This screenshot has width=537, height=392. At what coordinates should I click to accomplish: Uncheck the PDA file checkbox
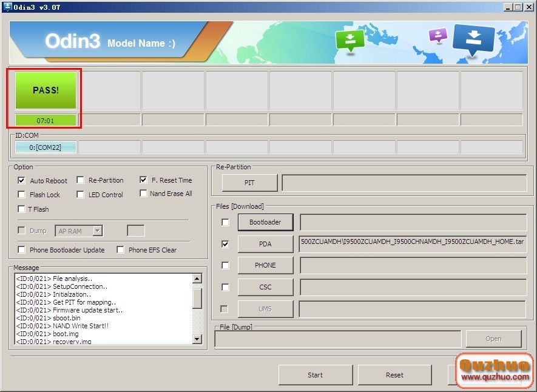225,244
